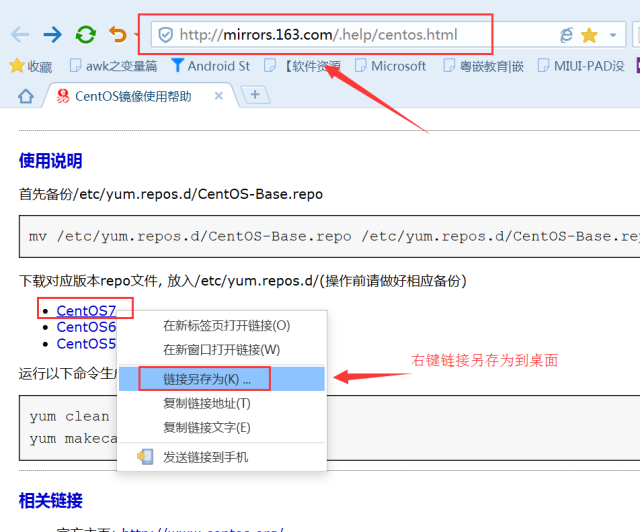Click the 下载对应版本repo文件 instruction text

(243, 281)
